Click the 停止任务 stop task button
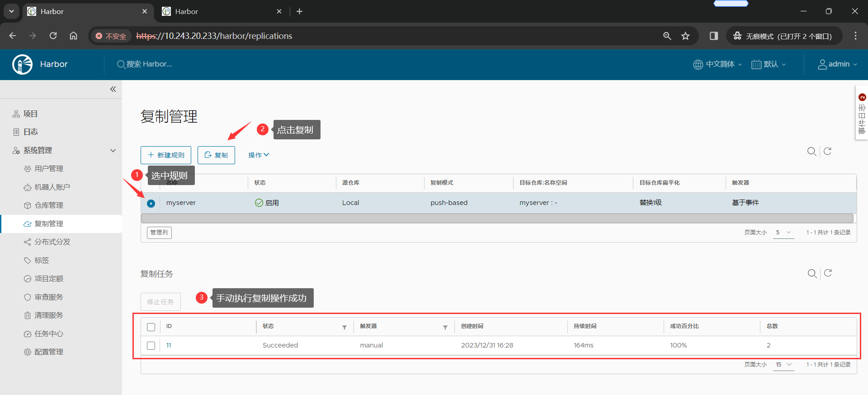The height and width of the screenshot is (395, 868). [x=160, y=302]
